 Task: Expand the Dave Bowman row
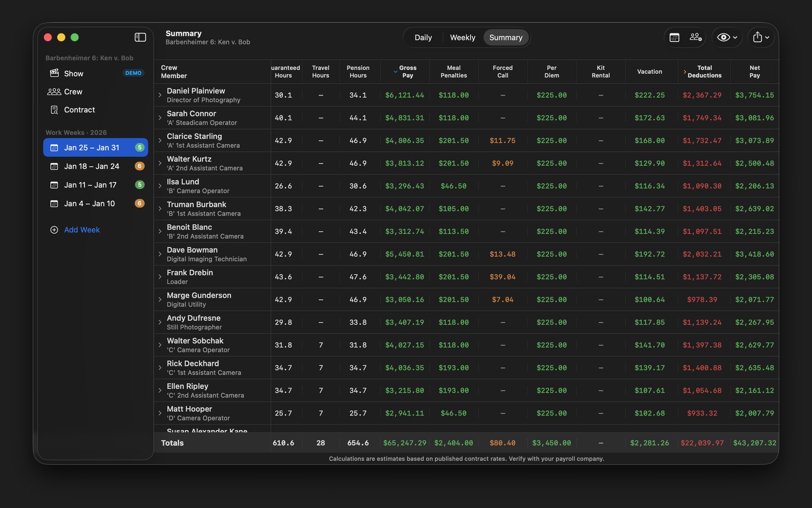tap(160, 254)
